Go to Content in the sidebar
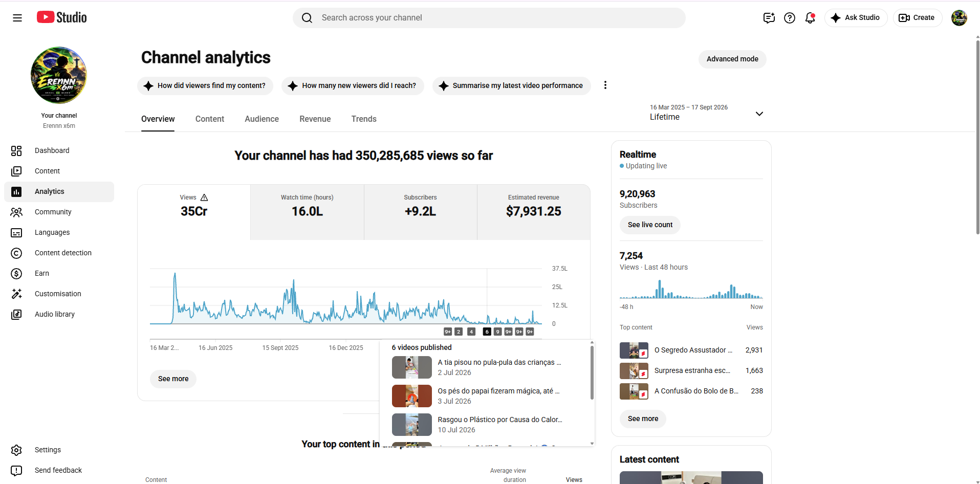This screenshot has width=980, height=484. (x=59, y=171)
